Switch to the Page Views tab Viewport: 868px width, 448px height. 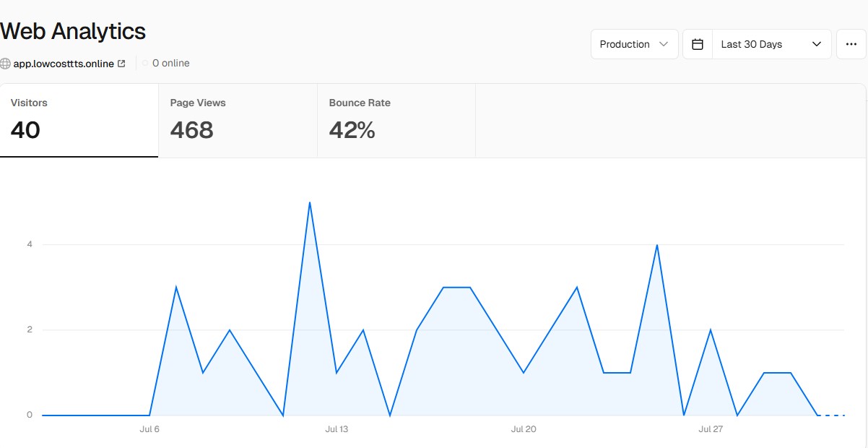point(238,120)
